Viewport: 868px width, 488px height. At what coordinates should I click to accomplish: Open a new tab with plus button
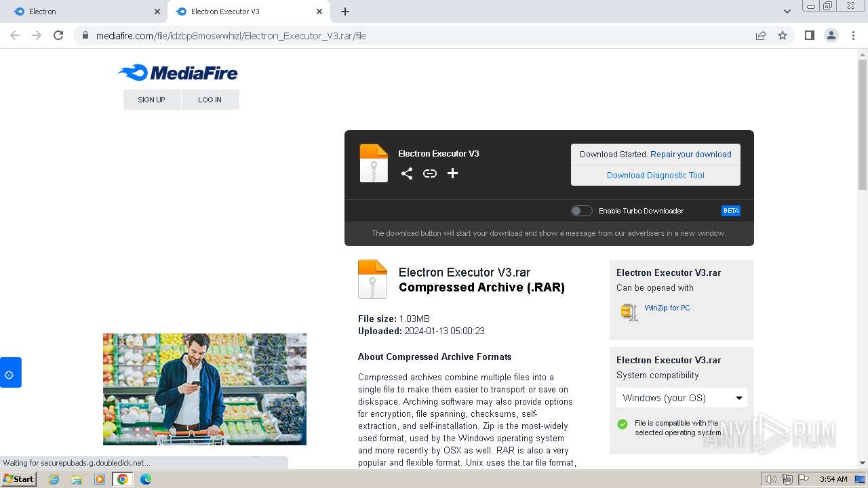point(345,12)
